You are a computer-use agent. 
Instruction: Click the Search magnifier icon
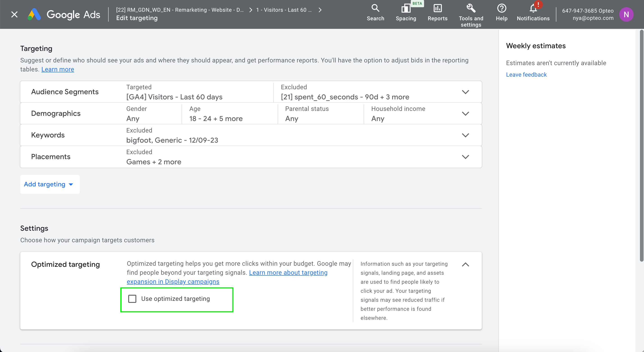pos(375,9)
